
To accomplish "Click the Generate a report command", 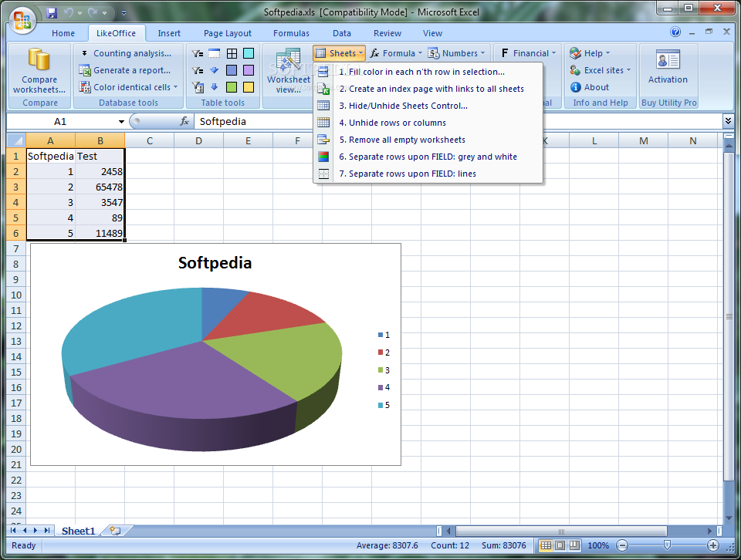I will pyautogui.click(x=125, y=70).
